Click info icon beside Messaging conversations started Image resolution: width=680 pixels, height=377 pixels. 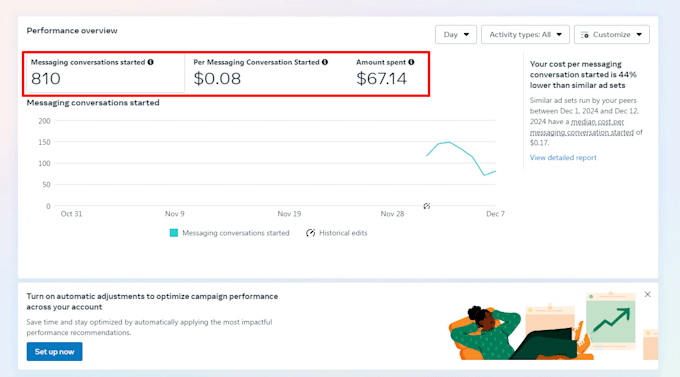150,62
